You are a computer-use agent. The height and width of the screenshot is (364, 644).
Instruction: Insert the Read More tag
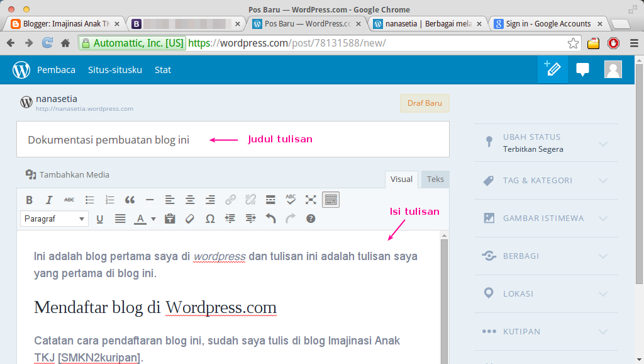click(270, 200)
